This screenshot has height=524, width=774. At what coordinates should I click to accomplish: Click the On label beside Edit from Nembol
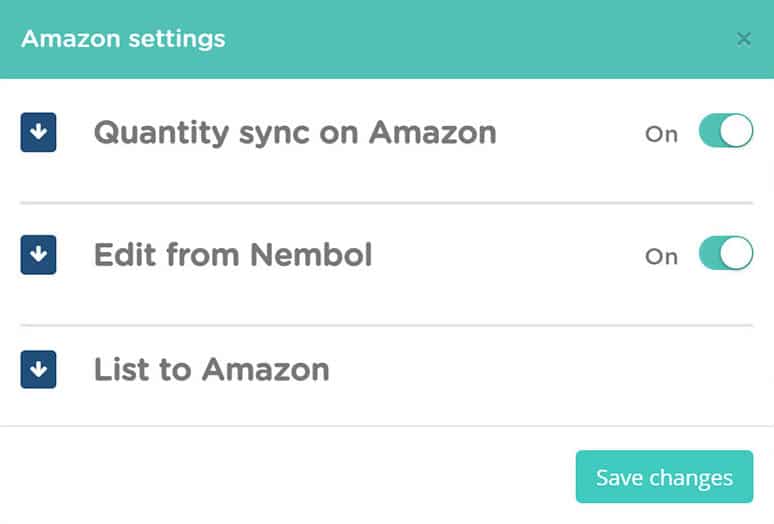[661, 257]
